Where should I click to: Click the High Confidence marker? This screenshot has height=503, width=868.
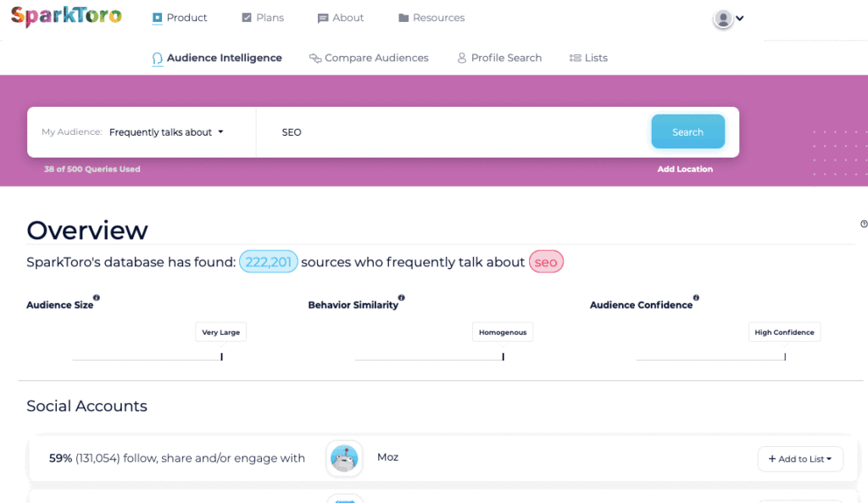click(x=784, y=333)
